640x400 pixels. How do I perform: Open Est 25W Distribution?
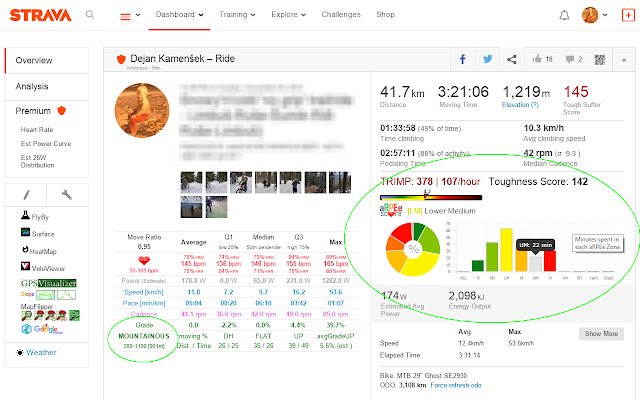tap(37, 161)
